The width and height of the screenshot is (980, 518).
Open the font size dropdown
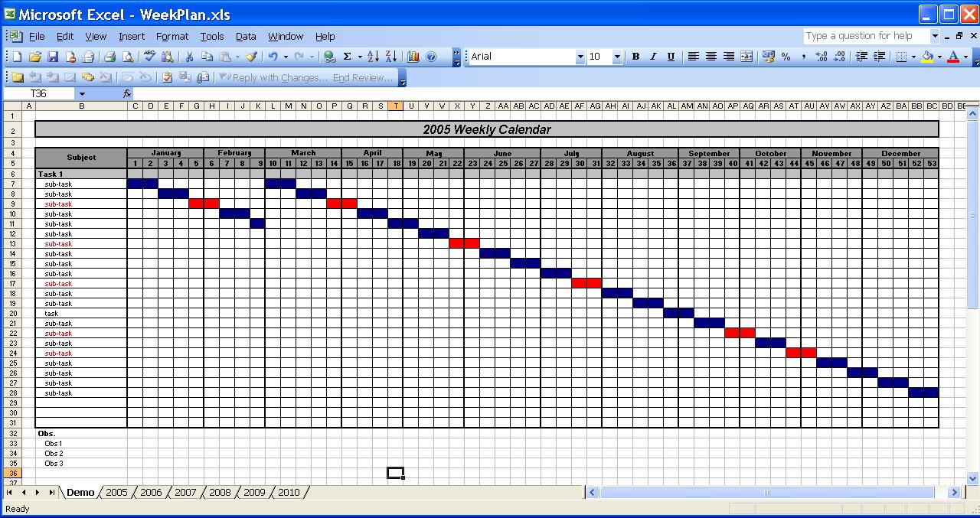(x=617, y=57)
